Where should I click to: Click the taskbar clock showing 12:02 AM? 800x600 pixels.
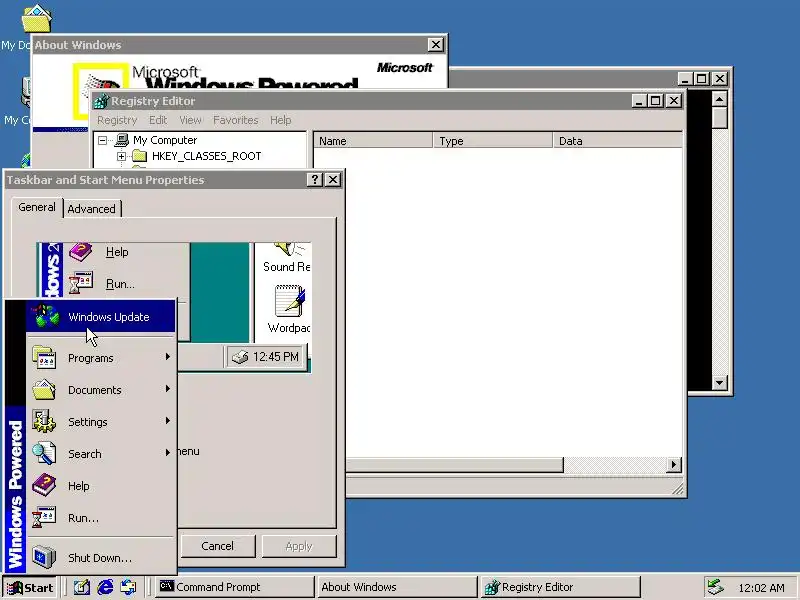point(761,588)
